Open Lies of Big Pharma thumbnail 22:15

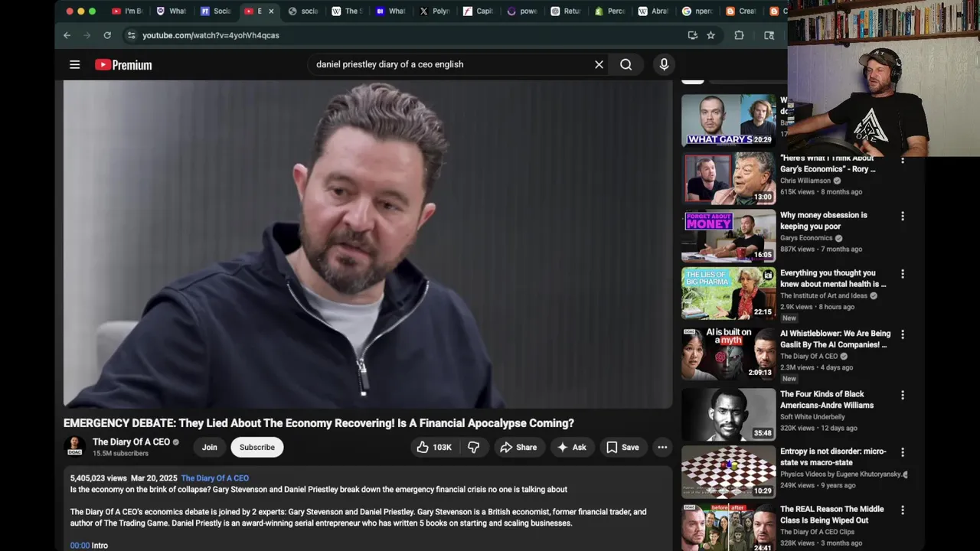[x=728, y=293]
